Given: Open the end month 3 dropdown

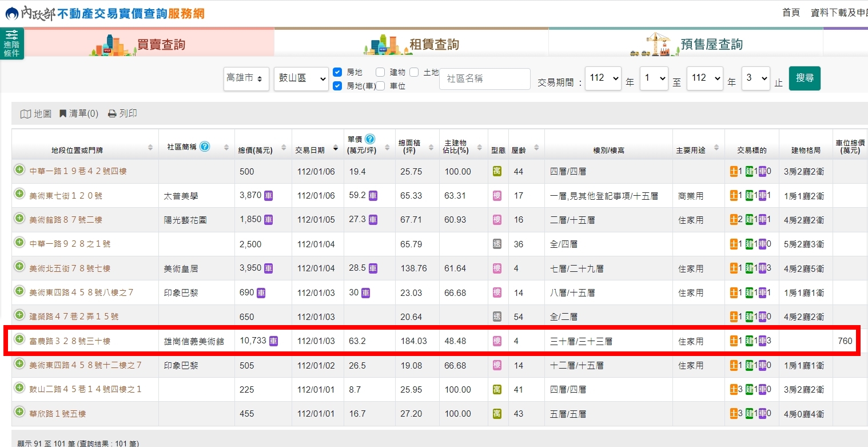Looking at the screenshot, I should pos(755,78).
